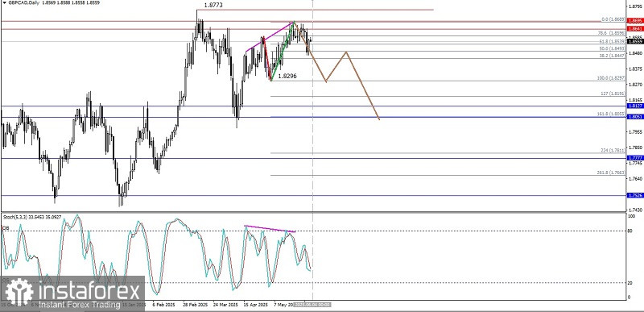Click the 1.7640 price axis label
This screenshot has height=312, width=644.
(x=636, y=179)
